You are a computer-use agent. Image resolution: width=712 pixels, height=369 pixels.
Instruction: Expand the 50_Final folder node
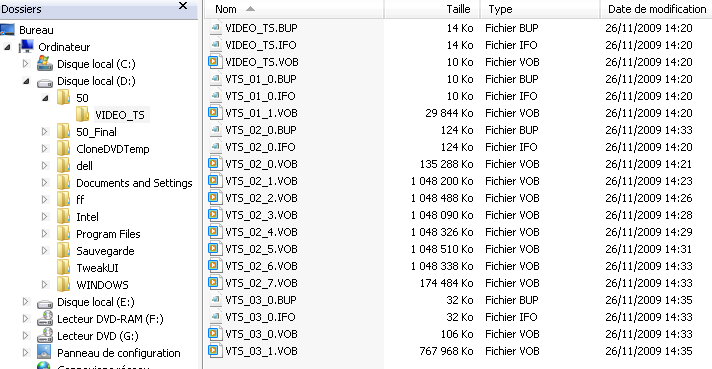click(x=44, y=132)
